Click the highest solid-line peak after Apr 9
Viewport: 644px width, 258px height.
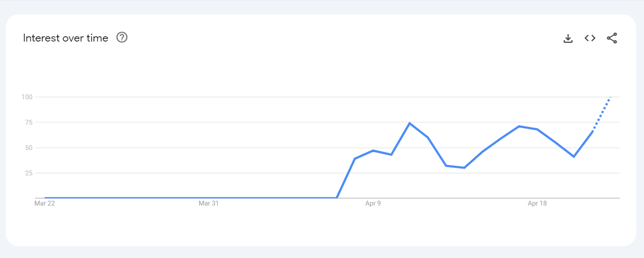409,123
